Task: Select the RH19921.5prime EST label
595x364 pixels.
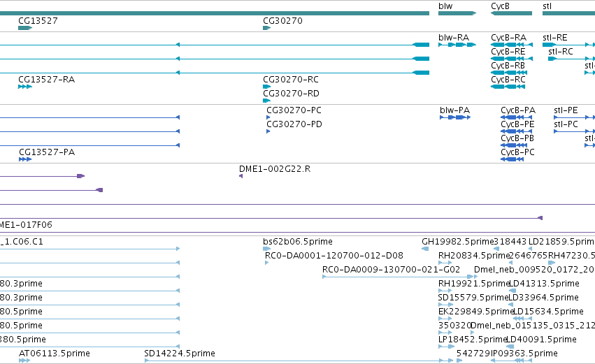Action: [473, 284]
